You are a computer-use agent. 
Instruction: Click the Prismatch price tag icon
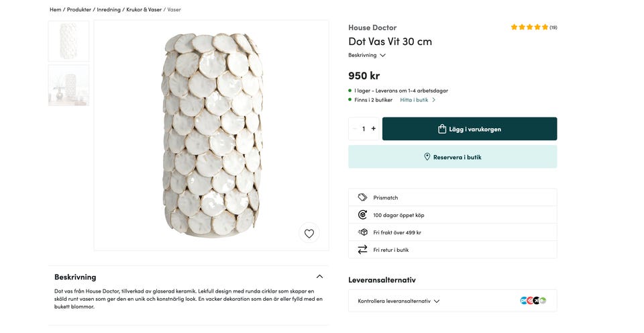[362, 197]
